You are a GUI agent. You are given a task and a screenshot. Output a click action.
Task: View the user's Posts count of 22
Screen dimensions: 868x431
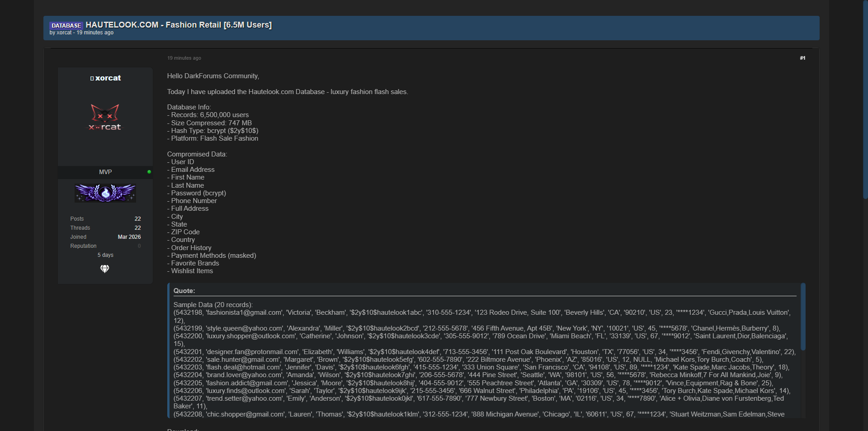coord(137,219)
